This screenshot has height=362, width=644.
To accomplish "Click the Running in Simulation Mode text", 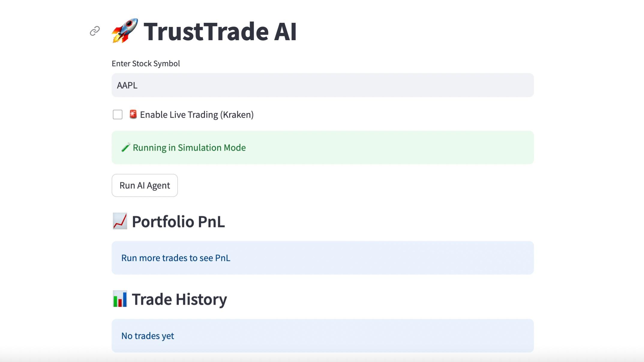I will 189,147.
